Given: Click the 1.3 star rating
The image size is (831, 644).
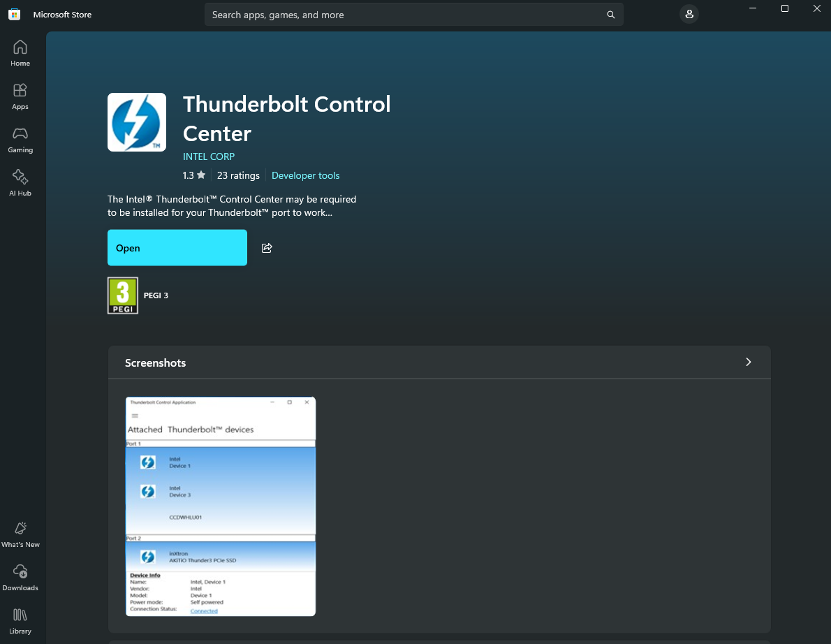Looking at the screenshot, I should tap(194, 175).
